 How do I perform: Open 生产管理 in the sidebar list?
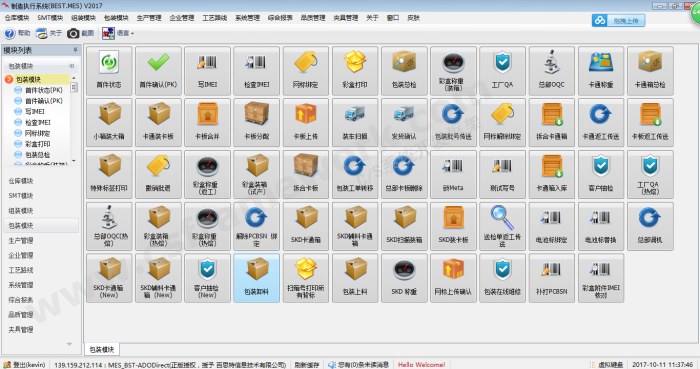point(21,240)
